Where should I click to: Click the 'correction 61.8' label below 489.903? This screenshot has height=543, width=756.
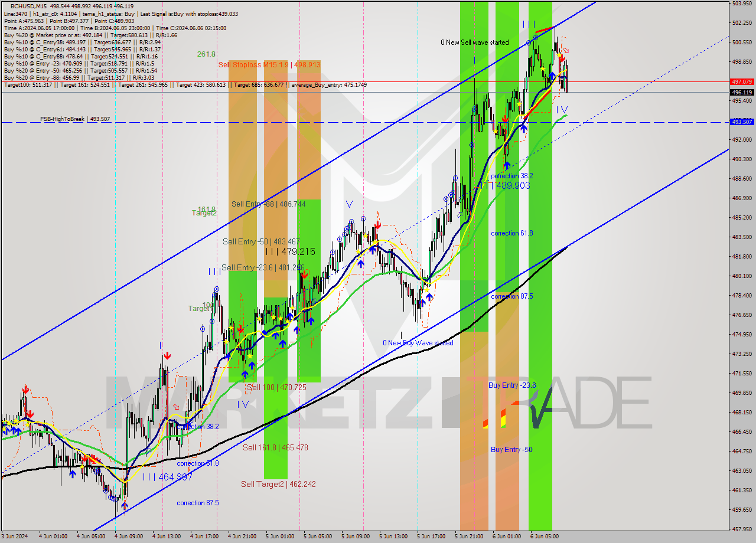[x=512, y=233]
